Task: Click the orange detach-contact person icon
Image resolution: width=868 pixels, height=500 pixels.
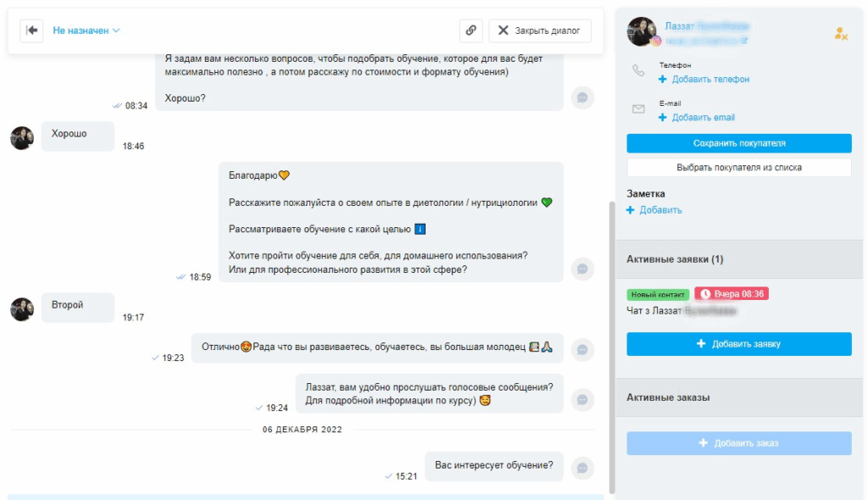Action: point(842,35)
